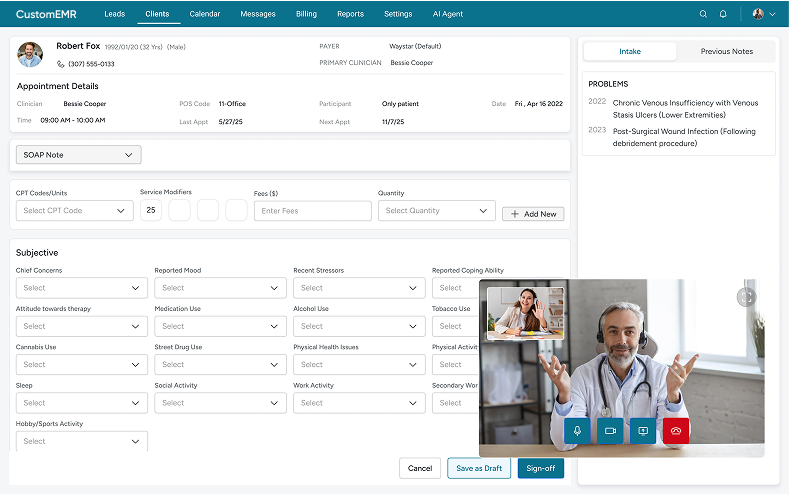Switch to the Previous Notes tab
The image size is (789, 494).
(x=726, y=51)
